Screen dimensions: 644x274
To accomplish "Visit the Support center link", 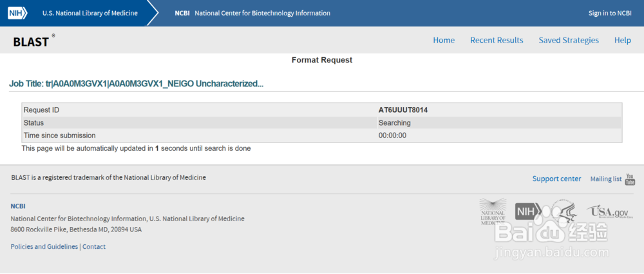I will [x=557, y=179].
